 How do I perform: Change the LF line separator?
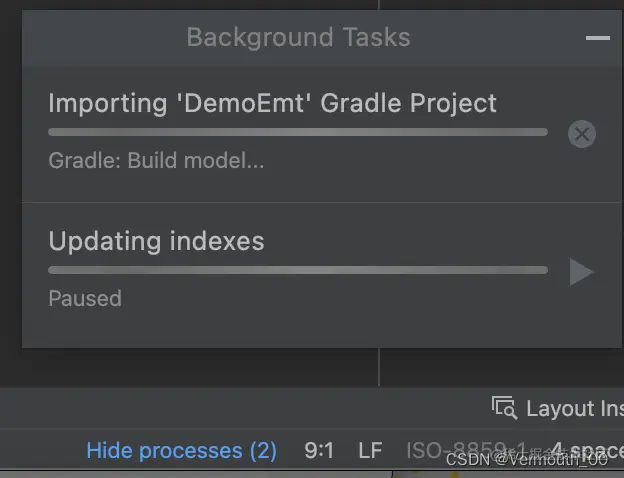[x=370, y=451]
